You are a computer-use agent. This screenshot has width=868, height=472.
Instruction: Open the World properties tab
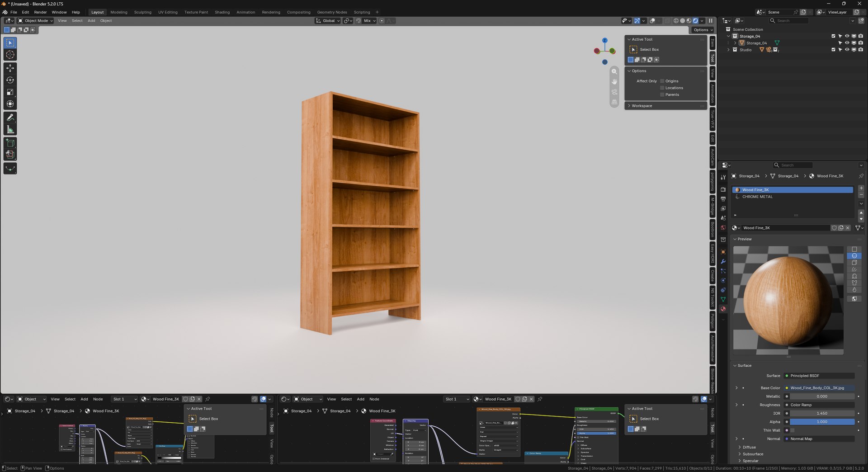[x=723, y=227]
